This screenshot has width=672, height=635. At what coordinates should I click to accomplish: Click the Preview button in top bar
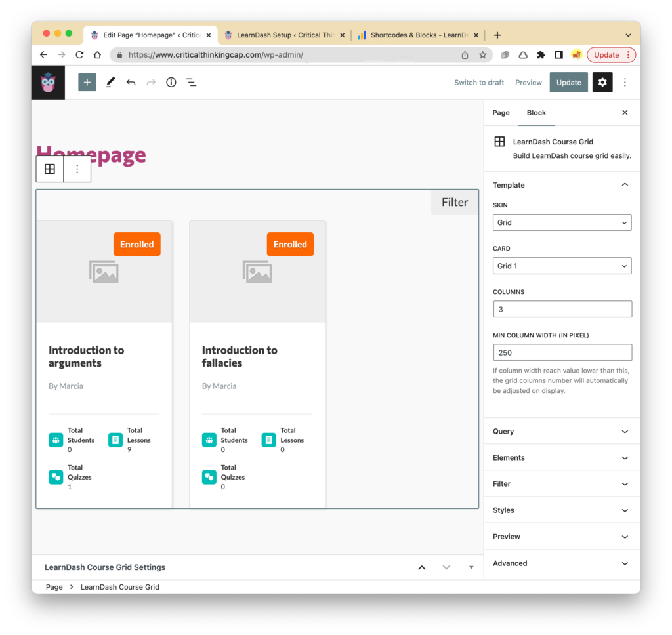tap(528, 82)
